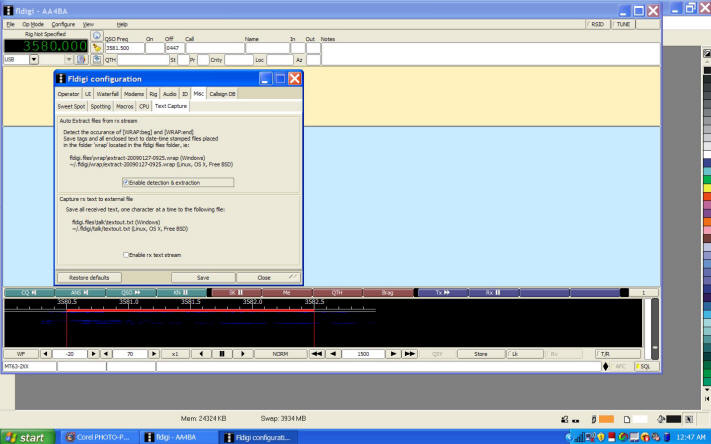Click the Store button

click(481, 354)
